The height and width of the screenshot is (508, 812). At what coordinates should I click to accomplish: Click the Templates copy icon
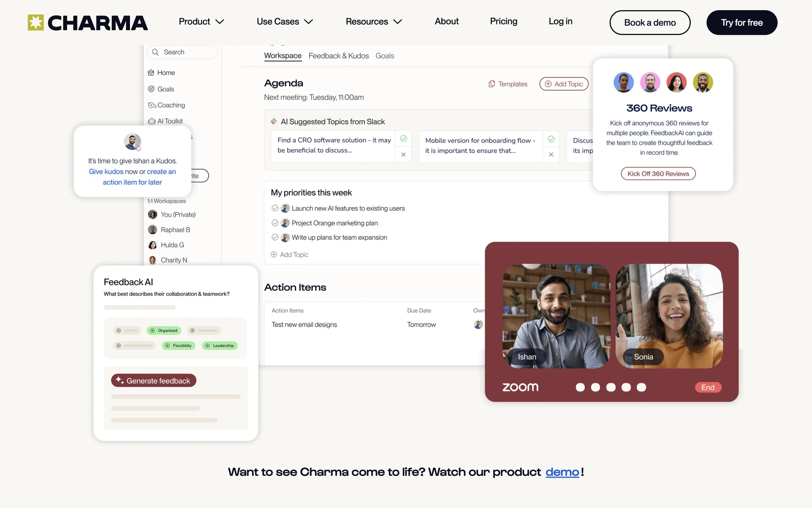[x=491, y=84]
